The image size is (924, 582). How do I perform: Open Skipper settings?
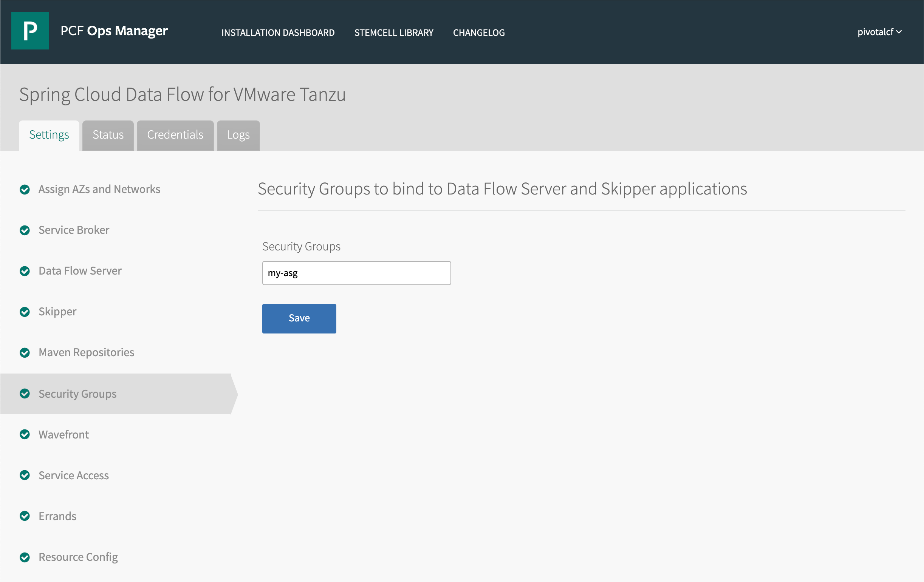point(57,312)
